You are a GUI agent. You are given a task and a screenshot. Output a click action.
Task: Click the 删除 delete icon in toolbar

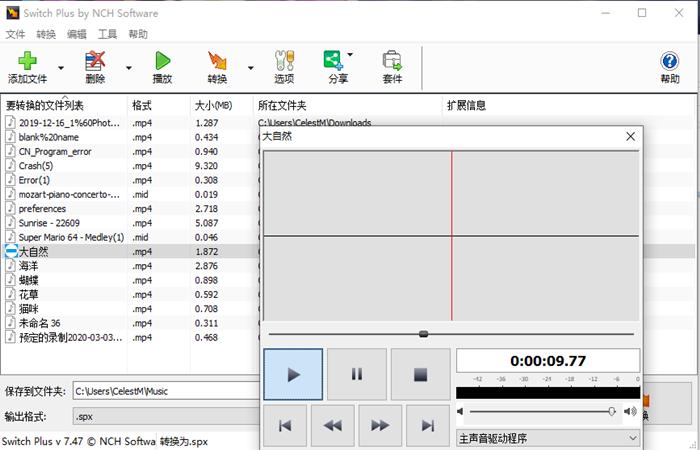click(95, 61)
